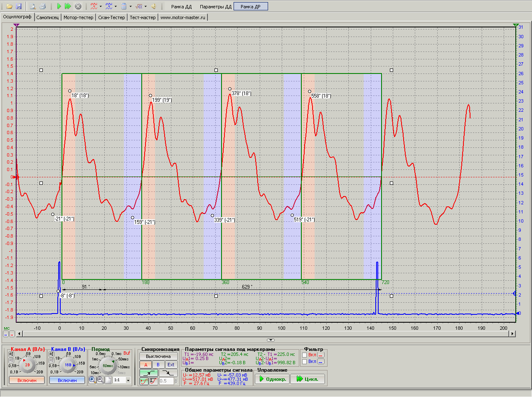532x397 pixels.
Task: Click the red waveform icon in the toolbar
Action: tap(94, 6)
